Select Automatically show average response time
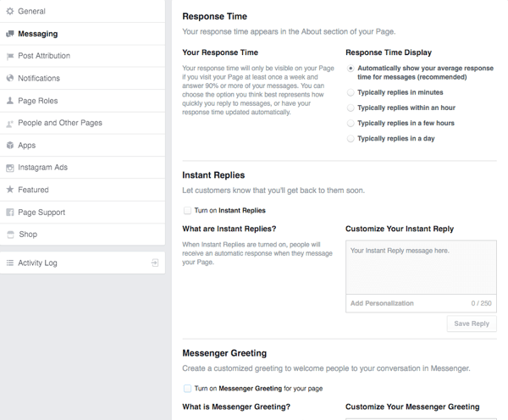This screenshot has width=508, height=420. [351, 69]
